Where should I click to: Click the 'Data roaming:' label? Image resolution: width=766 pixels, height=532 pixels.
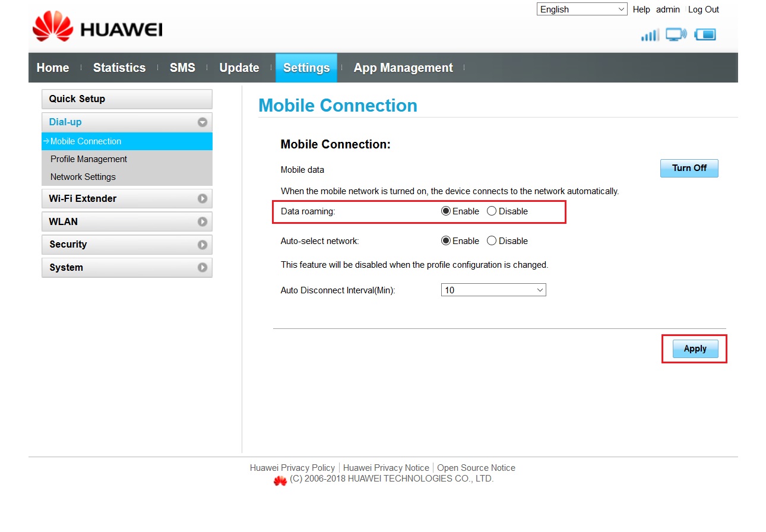[x=308, y=211]
